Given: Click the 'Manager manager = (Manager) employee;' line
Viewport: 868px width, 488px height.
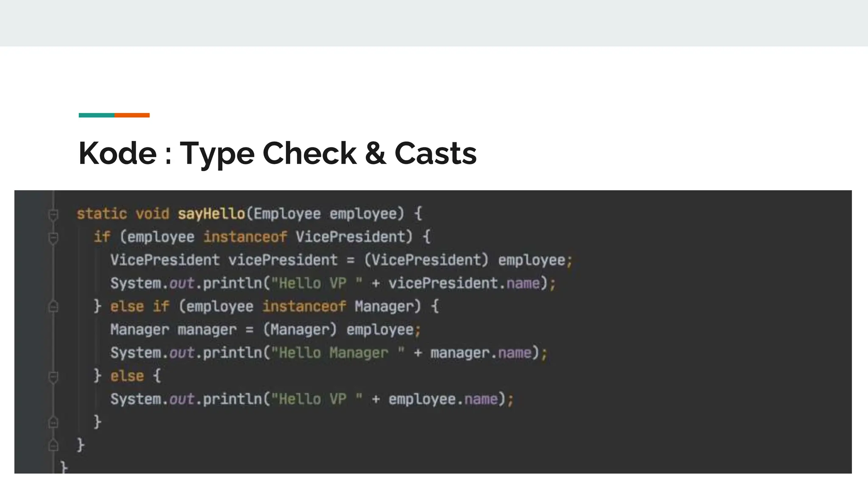Looking at the screenshot, I should coord(265,330).
